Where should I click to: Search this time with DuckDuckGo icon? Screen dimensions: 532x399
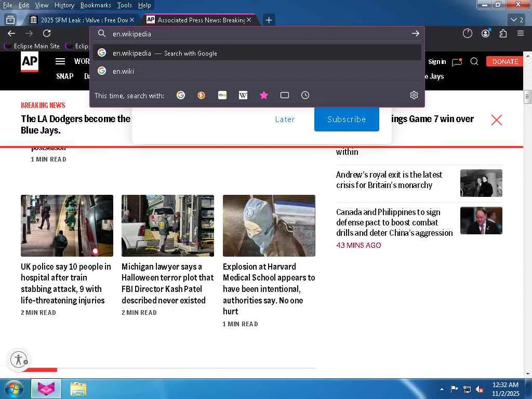click(x=201, y=96)
